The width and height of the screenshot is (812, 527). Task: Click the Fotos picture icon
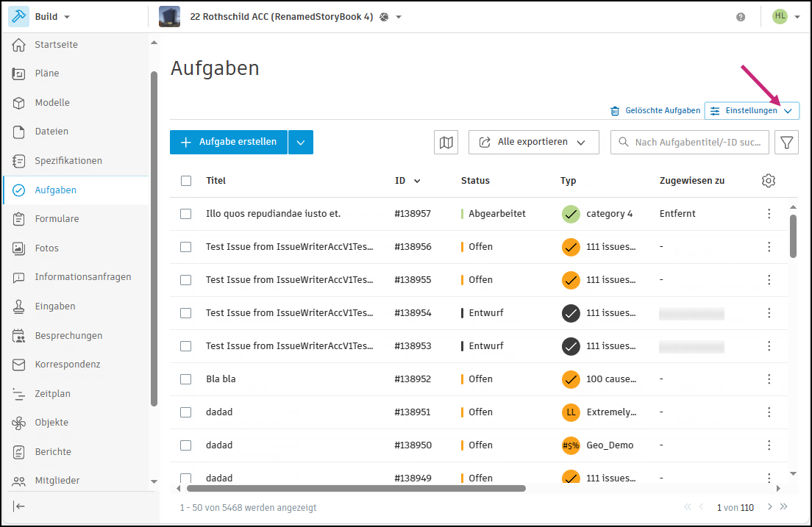click(x=18, y=248)
